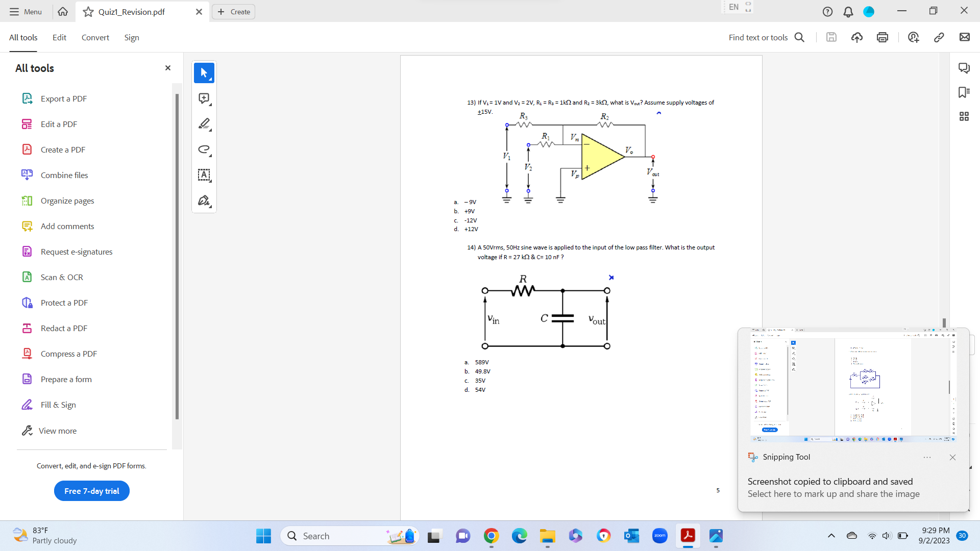
Task: Print the PDF document
Action: click(x=883, y=37)
